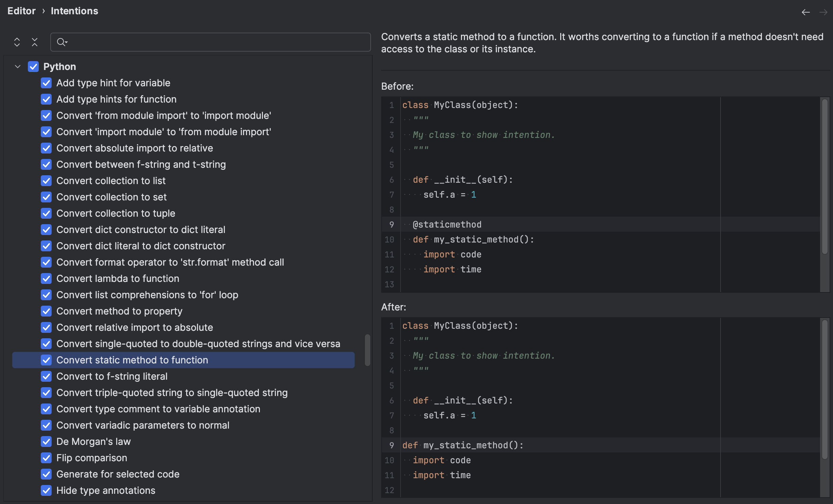Click the Intentions breadcrumb
Image resolution: width=833 pixels, height=504 pixels.
(74, 11)
